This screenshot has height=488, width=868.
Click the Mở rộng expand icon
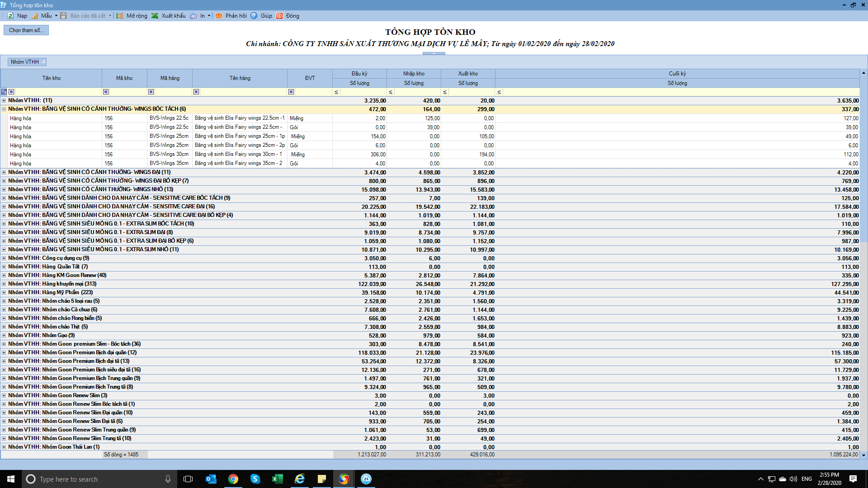tap(120, 16)
